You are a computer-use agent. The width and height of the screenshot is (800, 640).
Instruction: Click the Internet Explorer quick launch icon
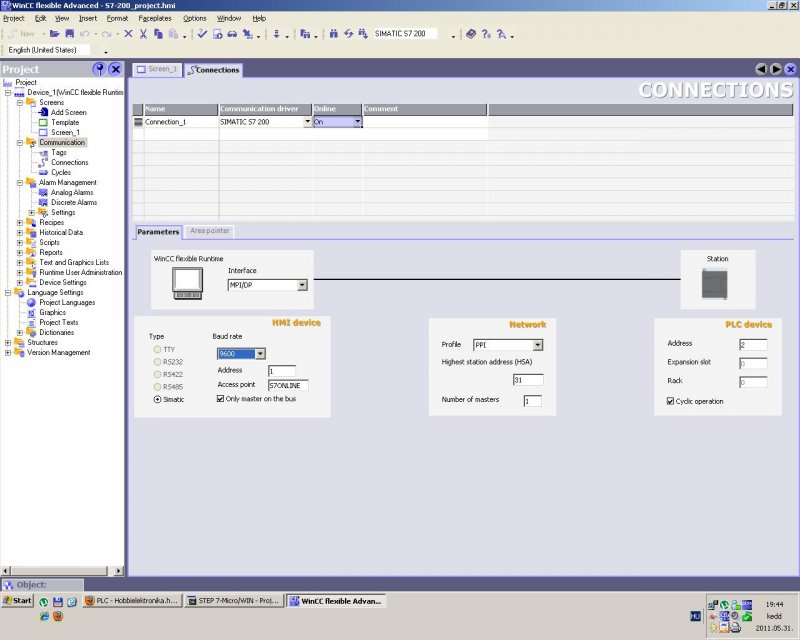pos(44,616)
